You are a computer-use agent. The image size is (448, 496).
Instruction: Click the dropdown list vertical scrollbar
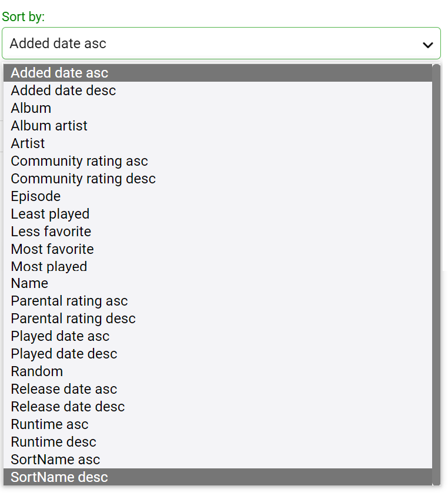click(436, 274)
